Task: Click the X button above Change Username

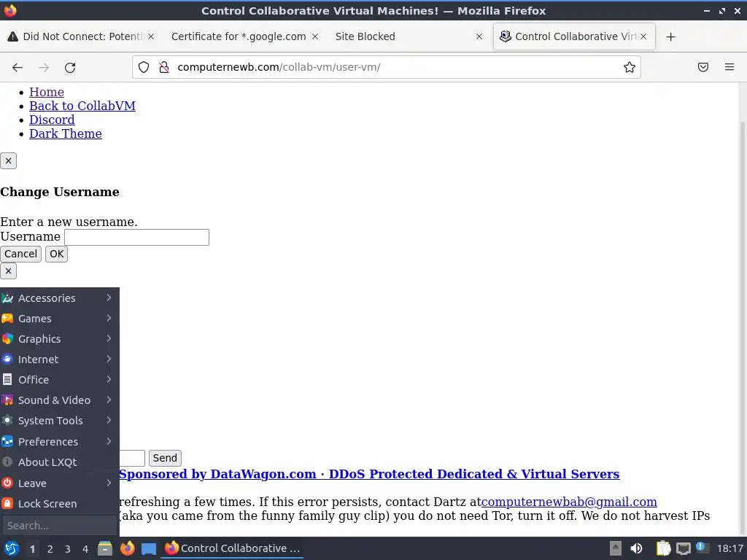Action: pos(8,161)
